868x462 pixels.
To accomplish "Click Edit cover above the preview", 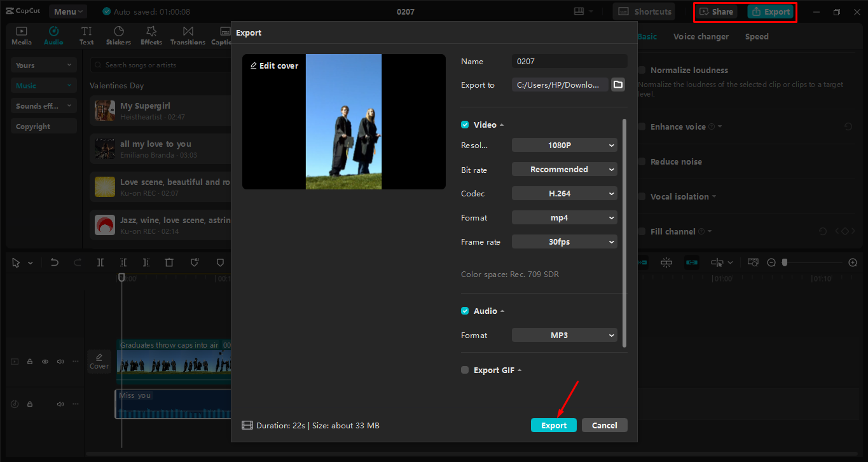I will 273,65.
